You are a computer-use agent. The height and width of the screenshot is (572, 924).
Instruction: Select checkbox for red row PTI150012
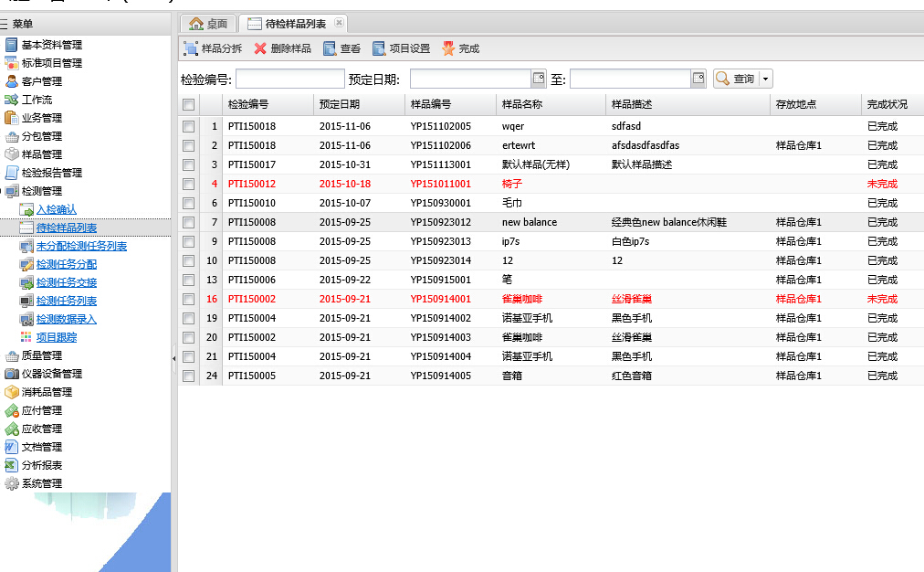(x=188, y=184)
